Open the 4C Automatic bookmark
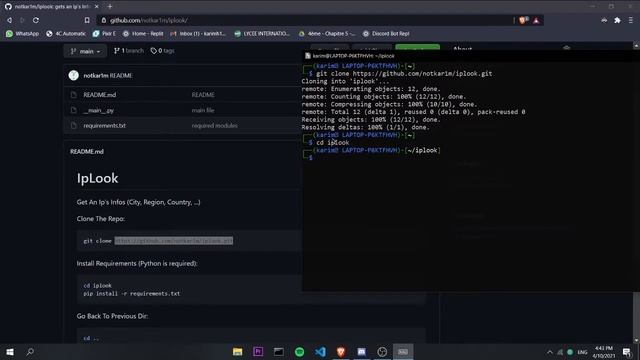The image size is (640, 360). click(x=66, y=33)
